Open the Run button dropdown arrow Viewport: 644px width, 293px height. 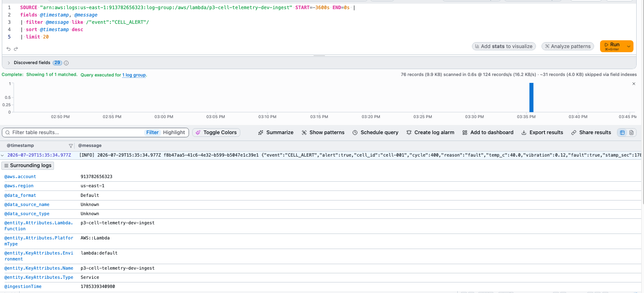629,46
